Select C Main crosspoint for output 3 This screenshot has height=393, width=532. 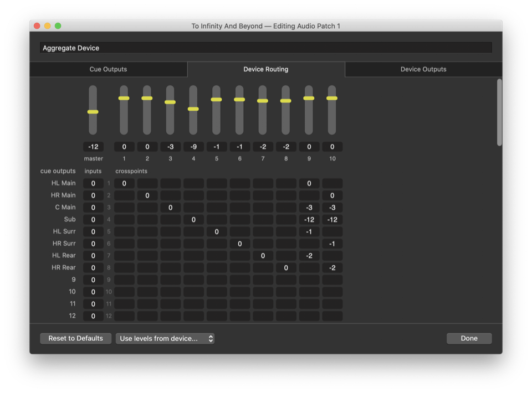[171, 208]
